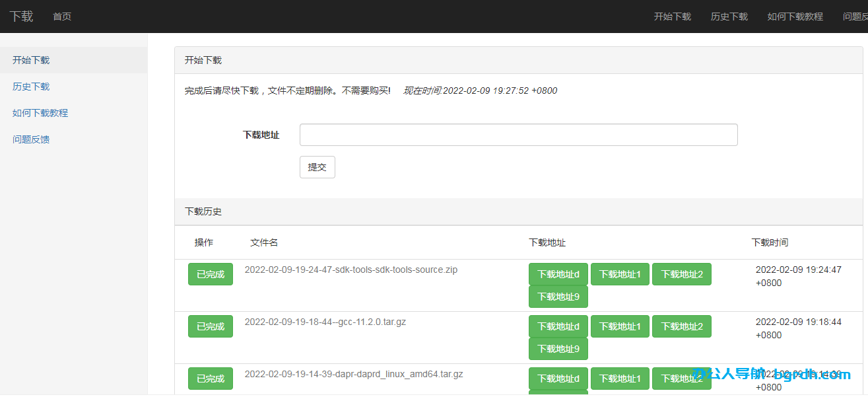Click 下载地址d for the sdk-tools-source.zip file
The image size is (868, 399).
pos(558,273)
